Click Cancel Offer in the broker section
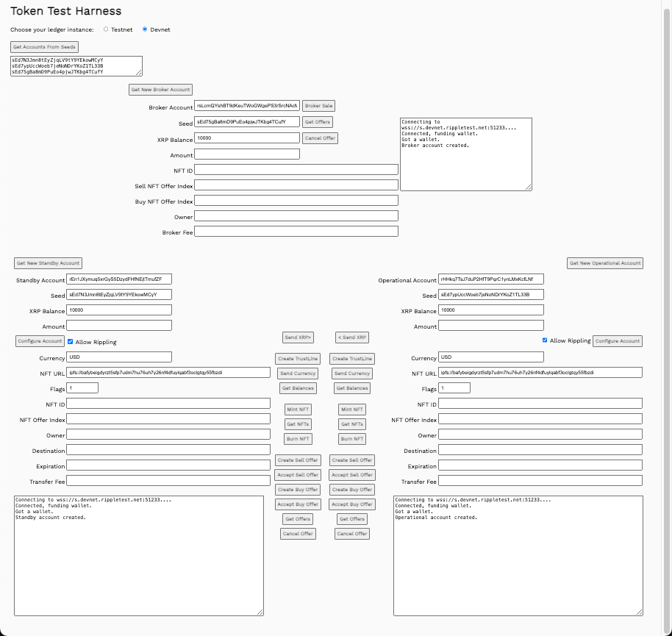The width and height of the screenshot is (672, 636). [318, 137]
